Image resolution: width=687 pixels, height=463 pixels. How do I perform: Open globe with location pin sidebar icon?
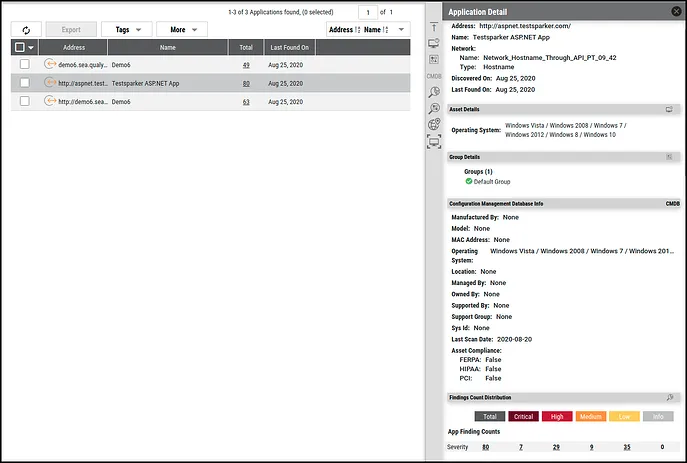coord(434,124)
